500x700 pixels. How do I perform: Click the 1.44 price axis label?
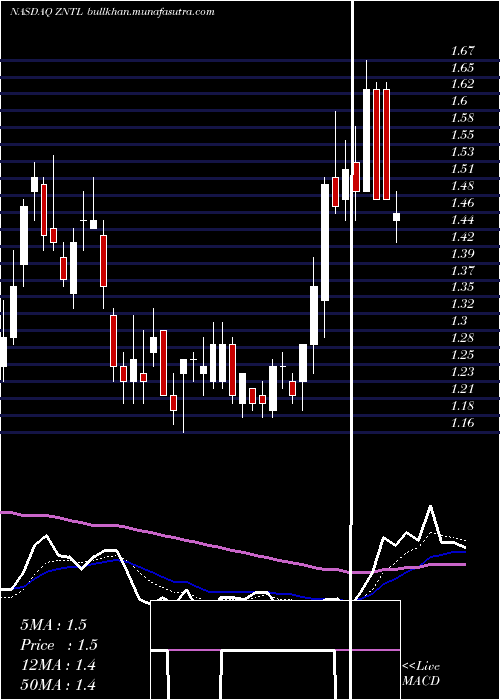coord(462,220)
